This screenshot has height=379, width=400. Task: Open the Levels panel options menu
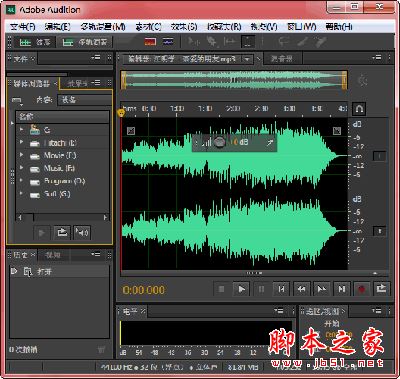[x=278, y=311]
